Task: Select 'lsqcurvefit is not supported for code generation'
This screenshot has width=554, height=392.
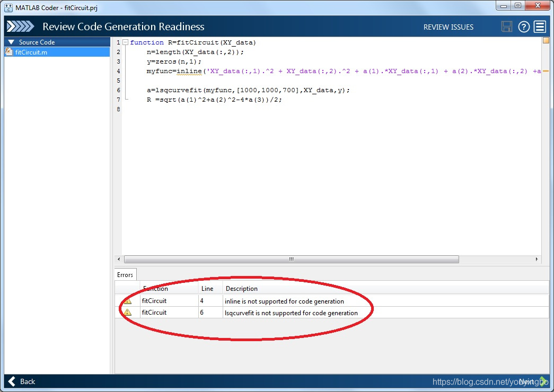Action: 291,313
